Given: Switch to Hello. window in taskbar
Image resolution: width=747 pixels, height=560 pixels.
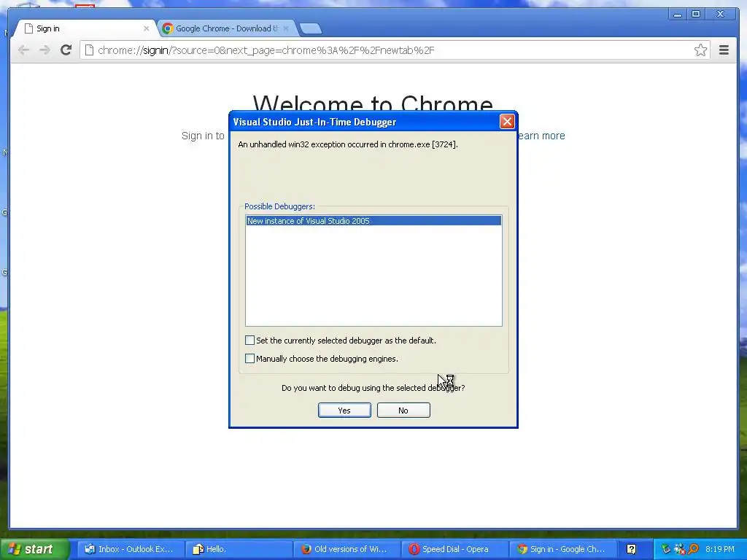Looking at the screenshot, I should pos(239,549).
